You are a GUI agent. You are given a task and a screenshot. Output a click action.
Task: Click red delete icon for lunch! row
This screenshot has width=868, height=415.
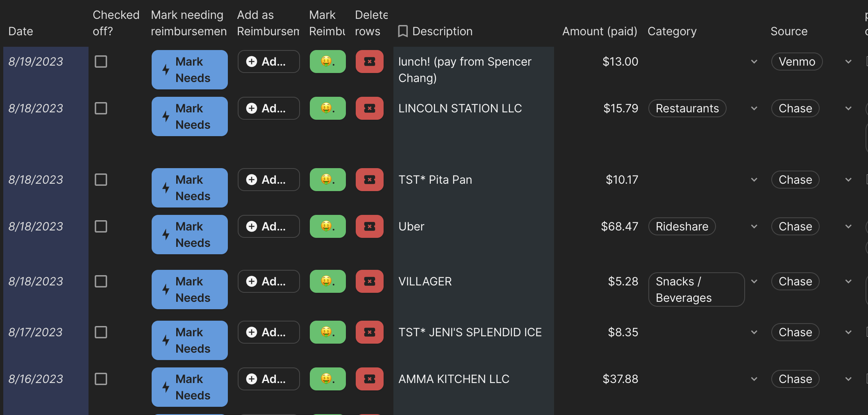tap(369, 62)
